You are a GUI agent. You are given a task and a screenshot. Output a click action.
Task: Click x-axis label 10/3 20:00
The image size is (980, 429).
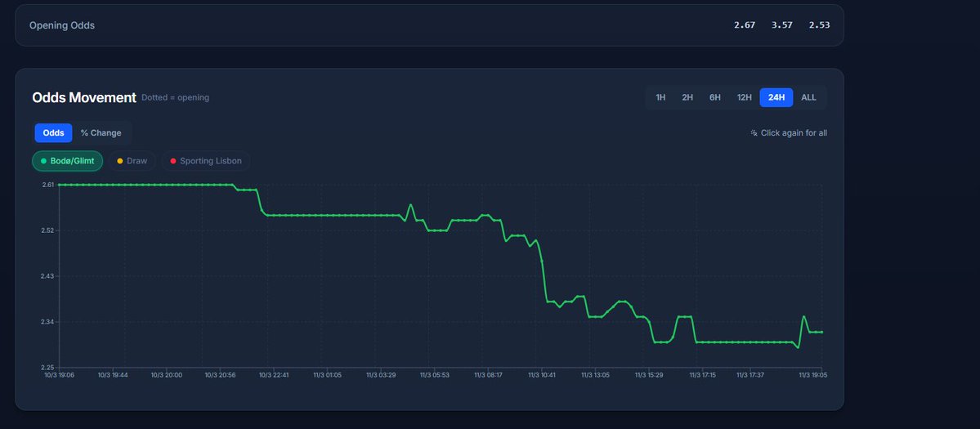coord(167,375)
